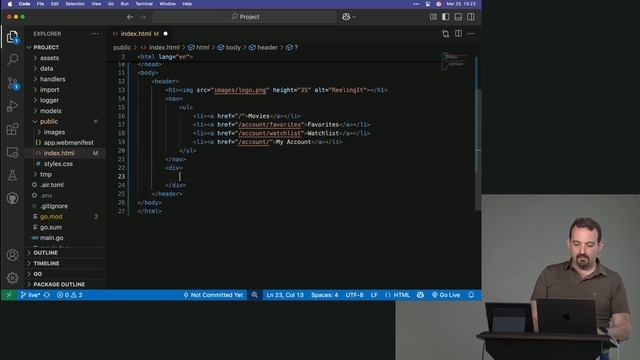Click Not Committed Yet blame status
The height and width of the screenshot is (360, 640).
tap(213, 295)
